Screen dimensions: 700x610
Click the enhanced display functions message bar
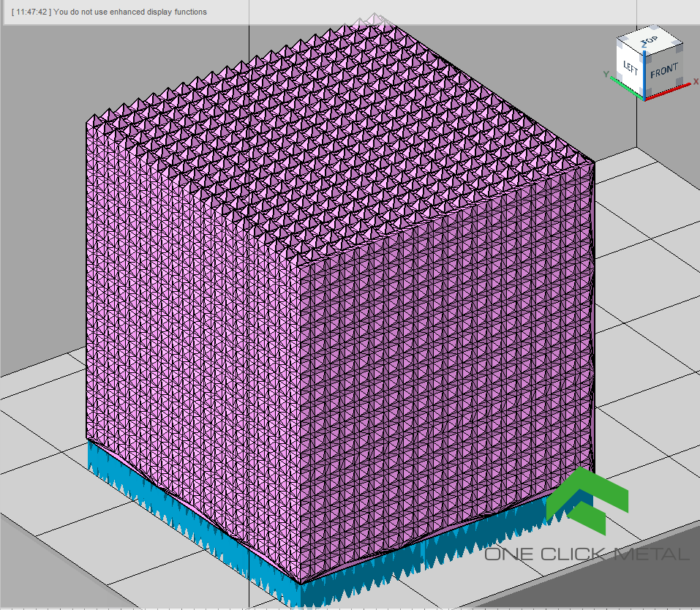[110, 12]
